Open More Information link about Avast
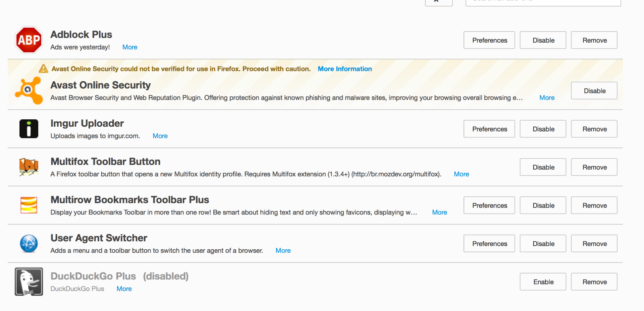Image resolution: width=644 pixels, height=311 pixels. pyautogui.click(x=344, y=69)
